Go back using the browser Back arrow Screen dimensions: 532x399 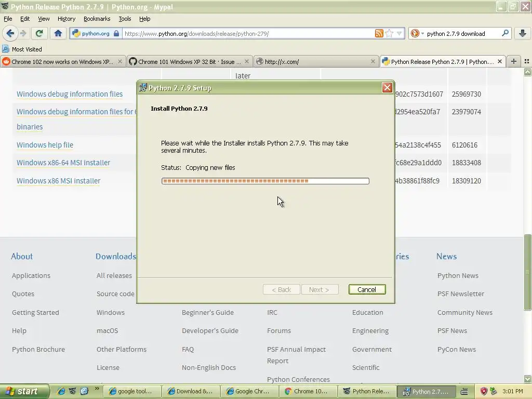pyautogui.click(x=10, y=33)
